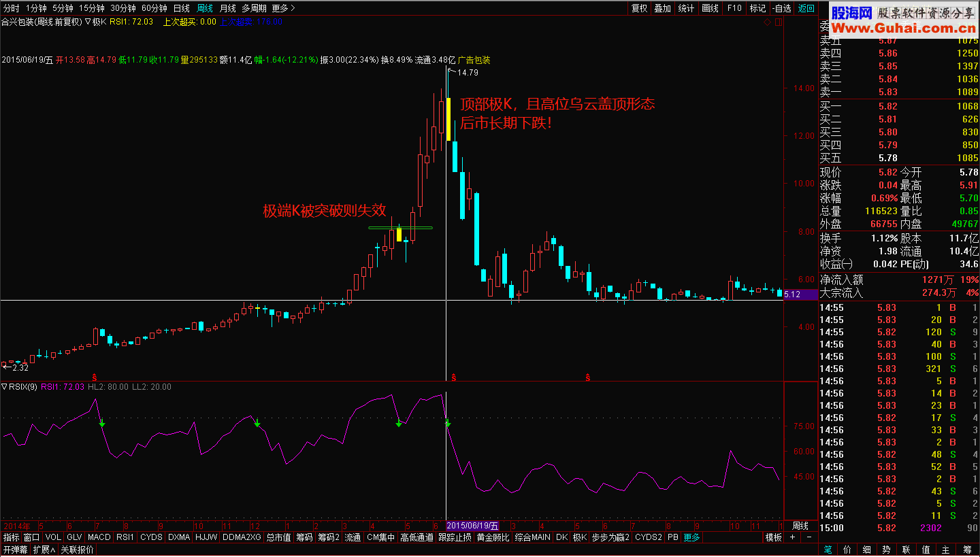Click the 指标 indicator tab

tap(11, 537)
